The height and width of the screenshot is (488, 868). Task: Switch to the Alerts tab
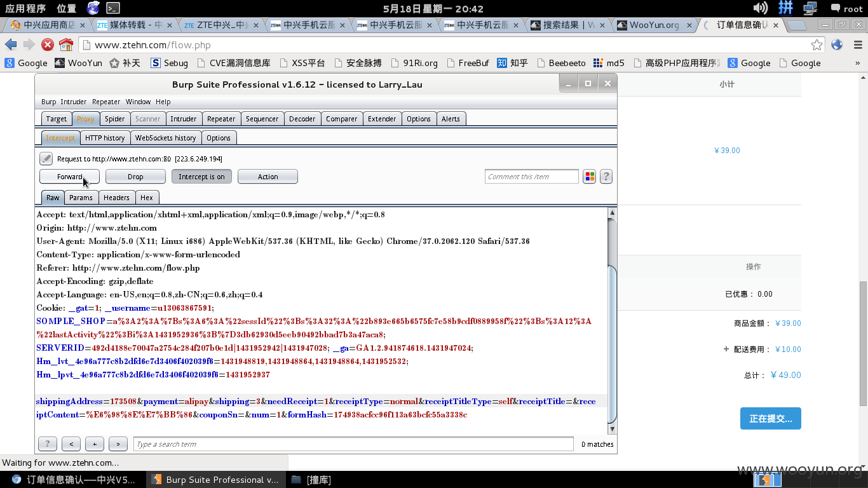click(x=451, y=119)
